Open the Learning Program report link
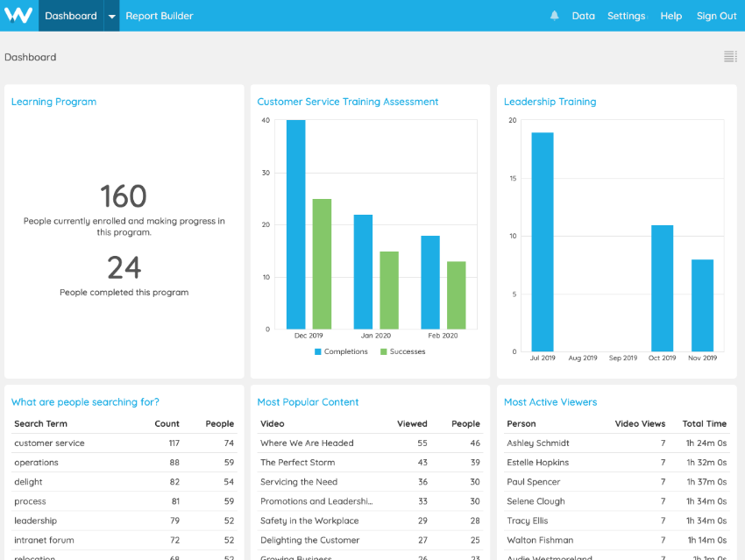 (53, 102)
